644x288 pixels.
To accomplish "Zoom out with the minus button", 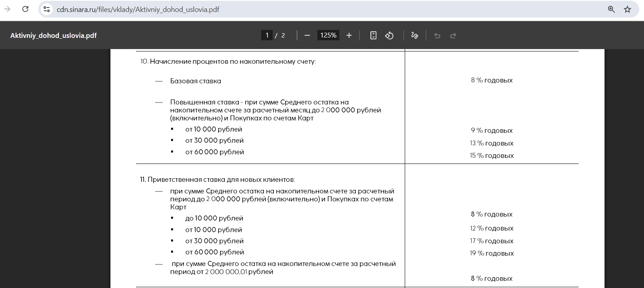I will pos(307,36).
